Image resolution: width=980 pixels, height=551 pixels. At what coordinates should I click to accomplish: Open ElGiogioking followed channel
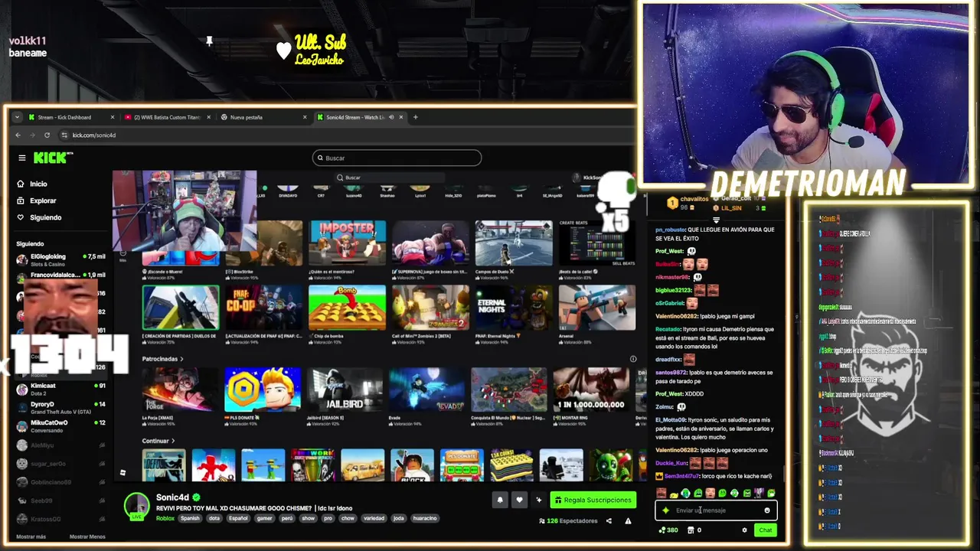[x=61, y=259]
